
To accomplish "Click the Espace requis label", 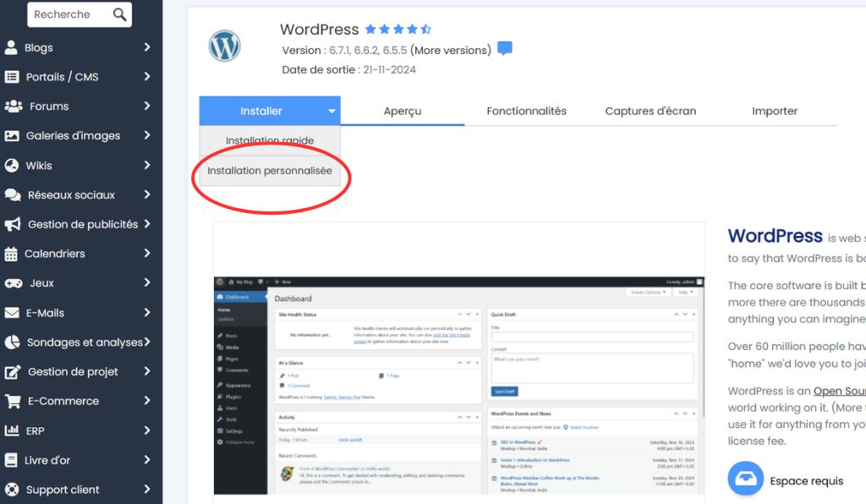I will pyautogui.click(x=806, y=481).
